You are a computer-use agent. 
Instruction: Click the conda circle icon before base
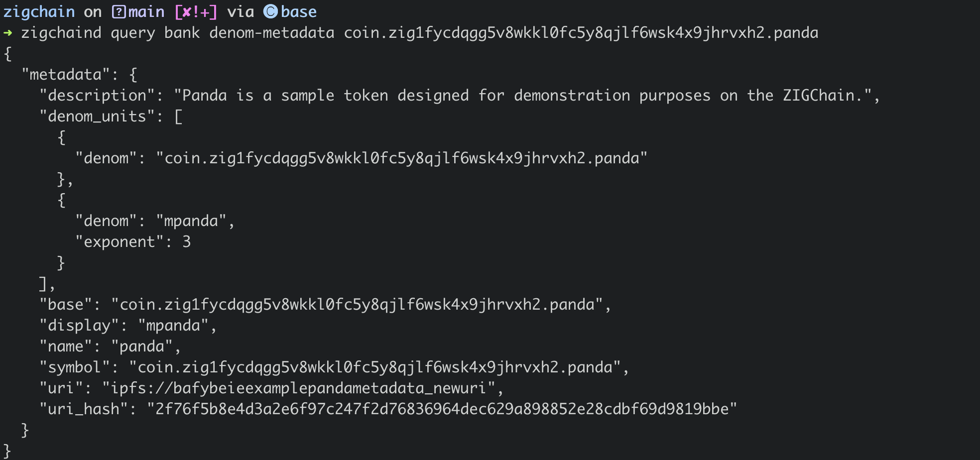270,11
